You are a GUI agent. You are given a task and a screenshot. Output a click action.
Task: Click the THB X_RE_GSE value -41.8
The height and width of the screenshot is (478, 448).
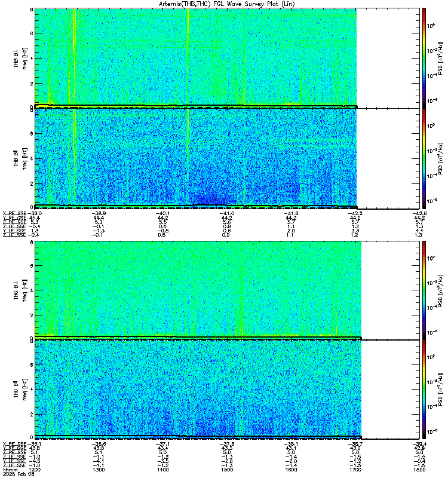(x=291, y=213)
